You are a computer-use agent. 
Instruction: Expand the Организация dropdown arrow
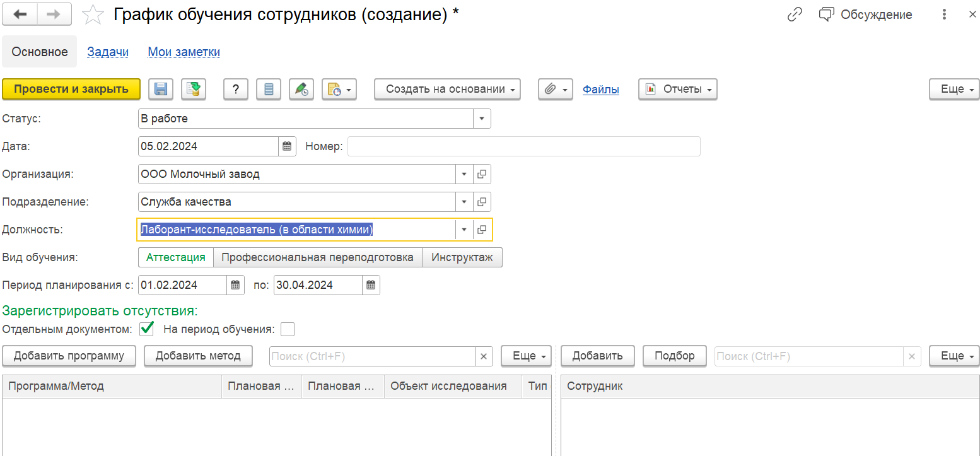(x=464, y=174)
